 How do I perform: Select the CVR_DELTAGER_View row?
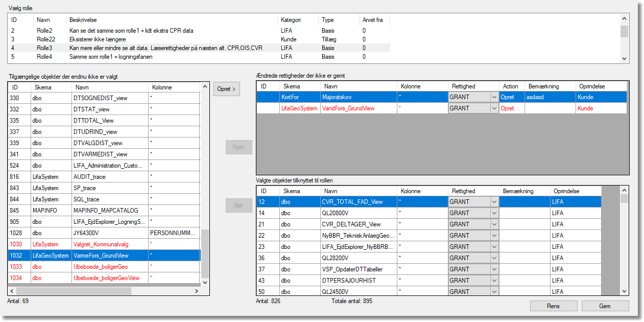pos(351,224)
